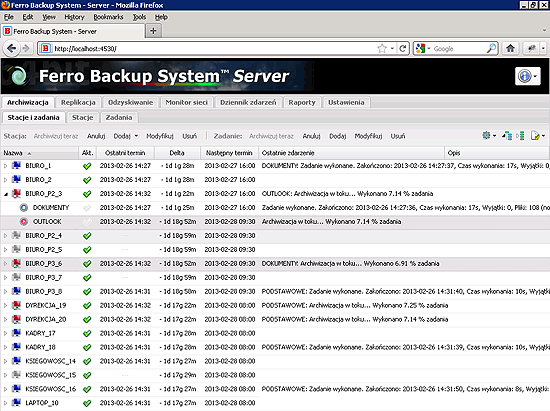
Task: Expand the DYREKCJA_19 station row
Action: [6, 305]
